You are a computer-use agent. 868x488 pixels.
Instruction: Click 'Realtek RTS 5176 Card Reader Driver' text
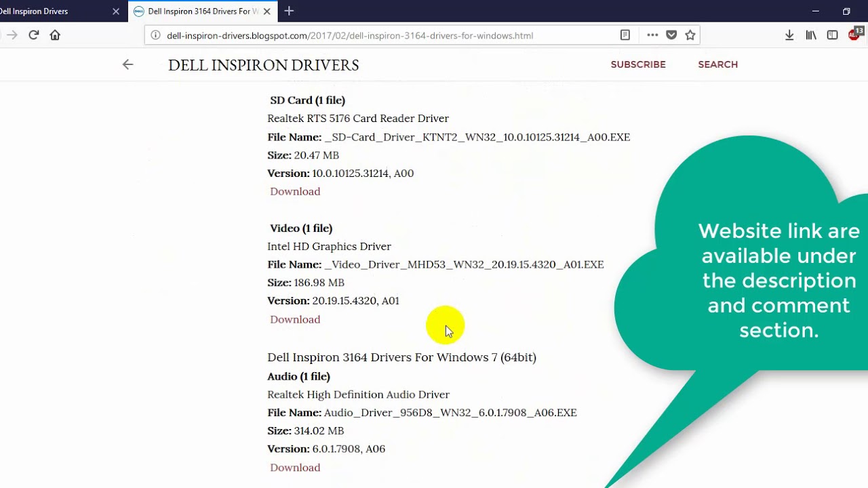pos(358,119)
